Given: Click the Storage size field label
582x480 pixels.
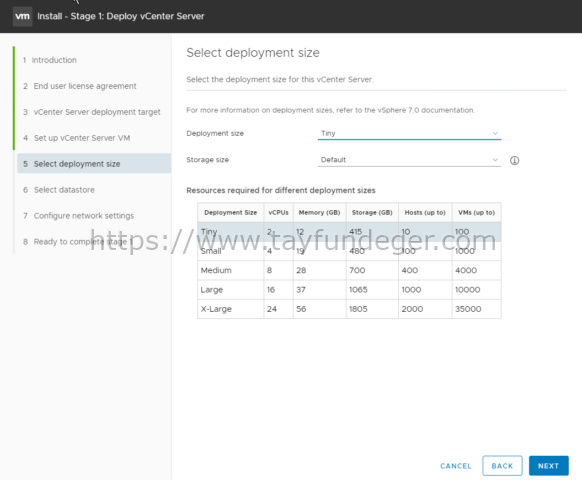Looking at the screenshot, I should [x=207, y=160].
